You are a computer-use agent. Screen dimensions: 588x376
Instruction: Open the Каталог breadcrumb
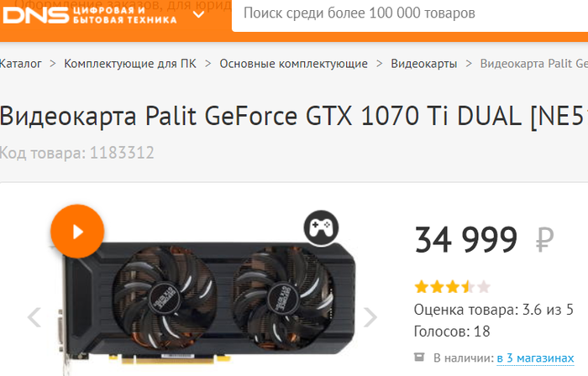[21, 64]
